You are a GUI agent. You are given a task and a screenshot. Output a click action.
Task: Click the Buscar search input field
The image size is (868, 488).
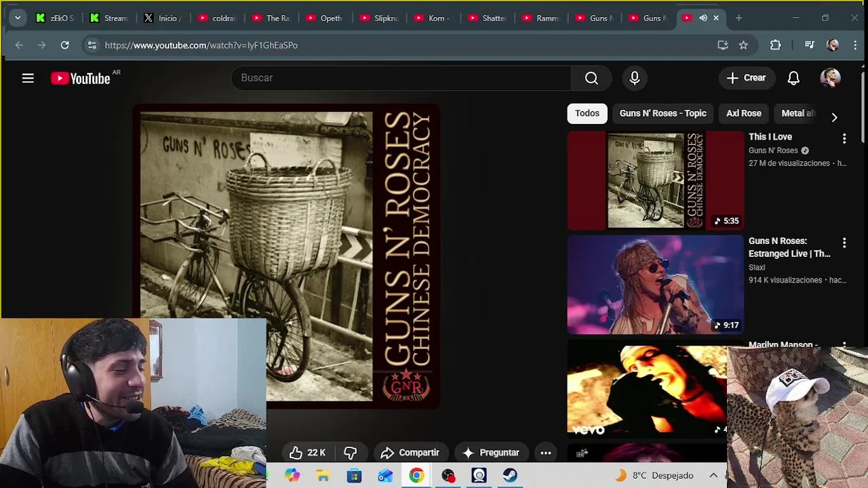400,78
